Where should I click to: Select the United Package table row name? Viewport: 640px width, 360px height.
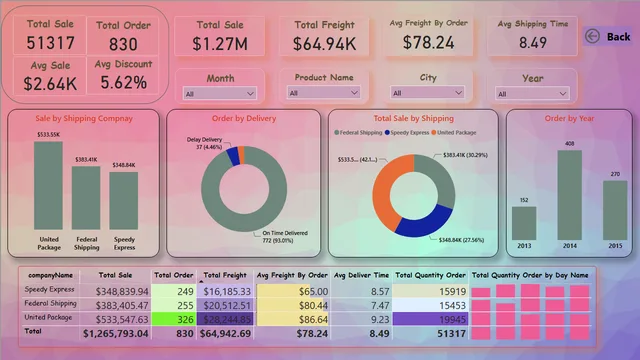pos(48,317)
